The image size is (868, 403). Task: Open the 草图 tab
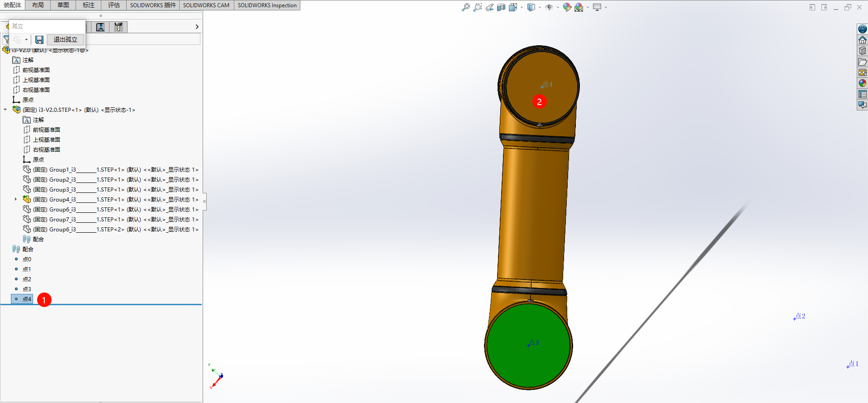pyautogui.click(x=63, y=5)
